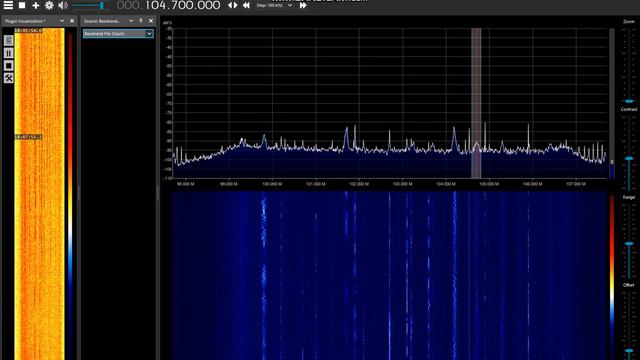
Task: Close the Plugin Visualization panel
Action: click(x=72, y=21)
